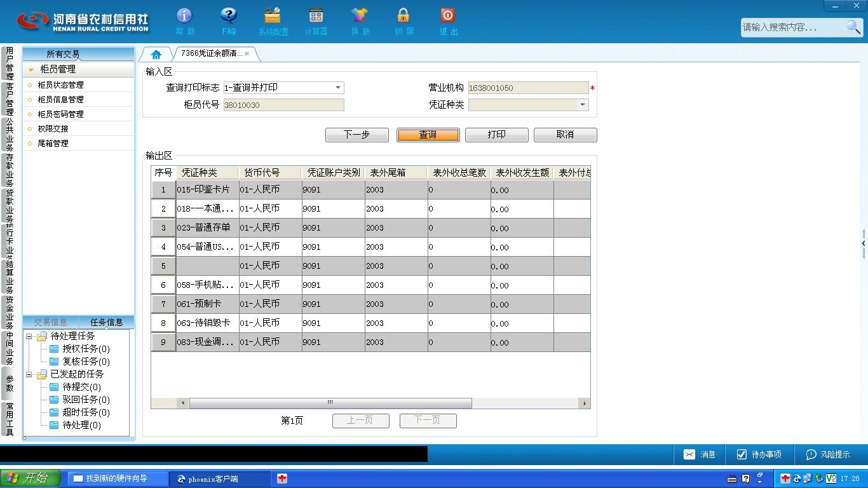Screen dimensions: 868x488
Task: Open the 凭证种类 dropdown arrow
Action: [x=583, y=105]
